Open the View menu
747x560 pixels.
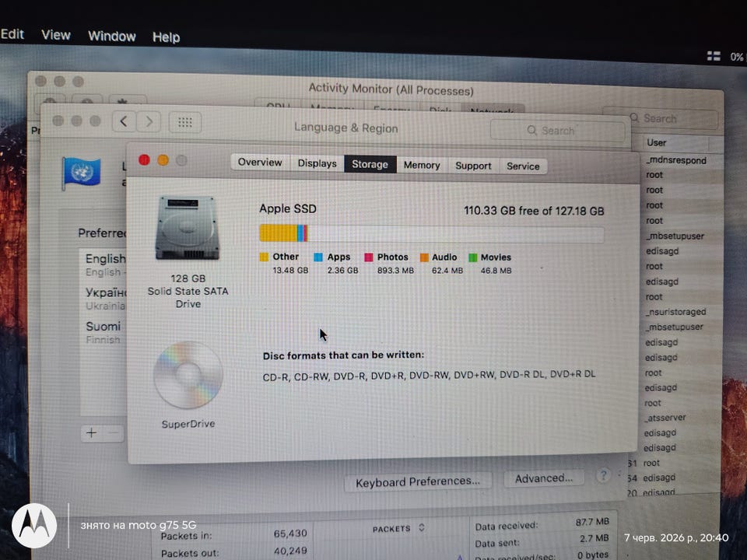[56, 35]
